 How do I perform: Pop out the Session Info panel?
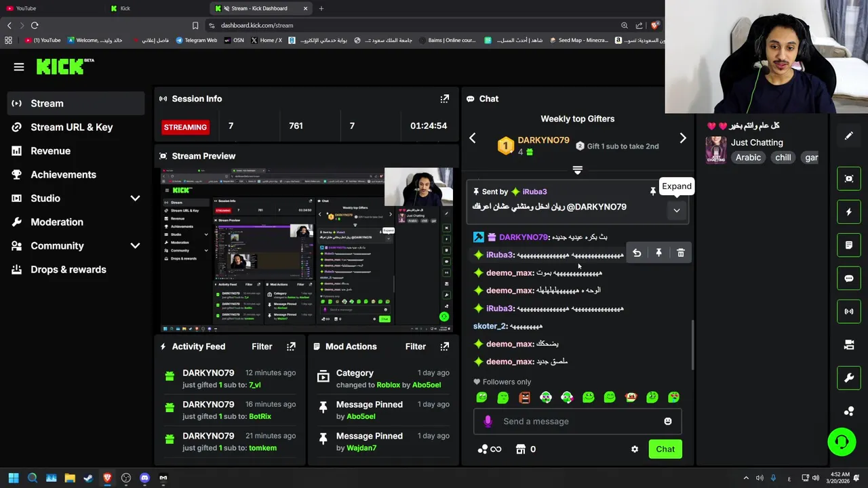[x=444, y=99]
